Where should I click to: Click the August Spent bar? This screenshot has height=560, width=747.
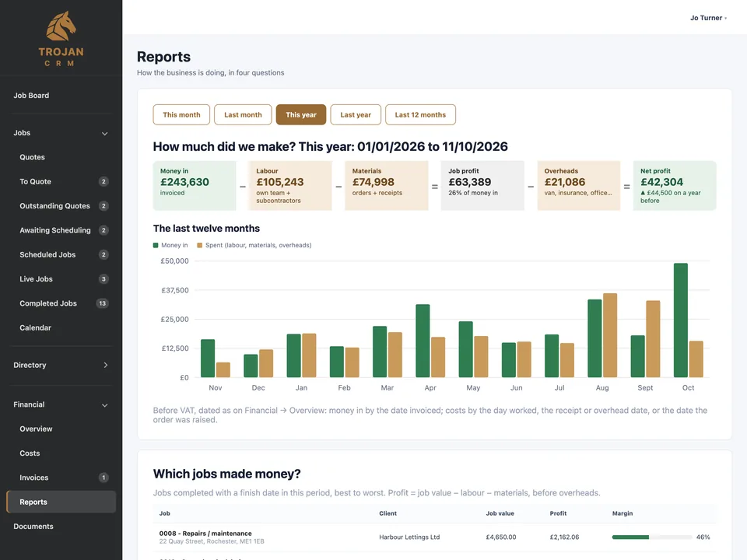[610, 336]
